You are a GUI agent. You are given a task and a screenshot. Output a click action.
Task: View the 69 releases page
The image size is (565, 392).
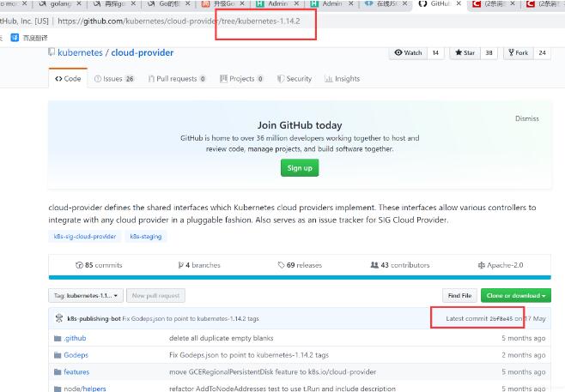[x=300, y=265]
